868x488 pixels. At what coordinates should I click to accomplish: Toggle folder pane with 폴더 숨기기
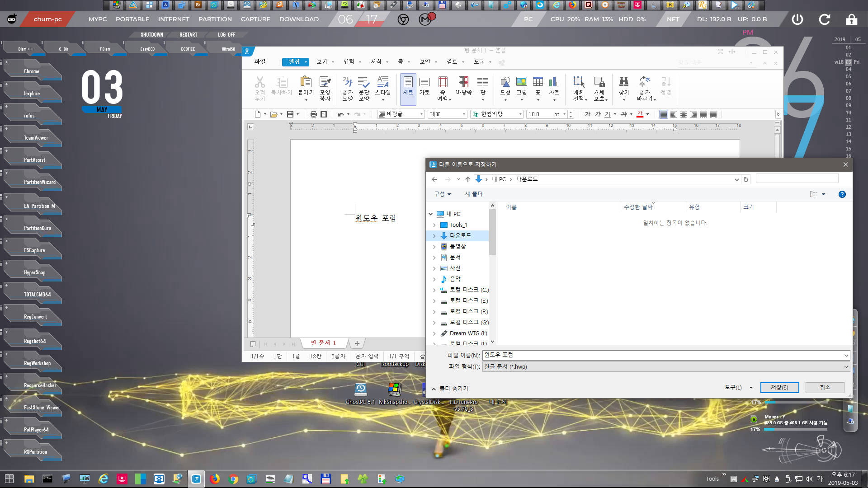tap(450, 389)
